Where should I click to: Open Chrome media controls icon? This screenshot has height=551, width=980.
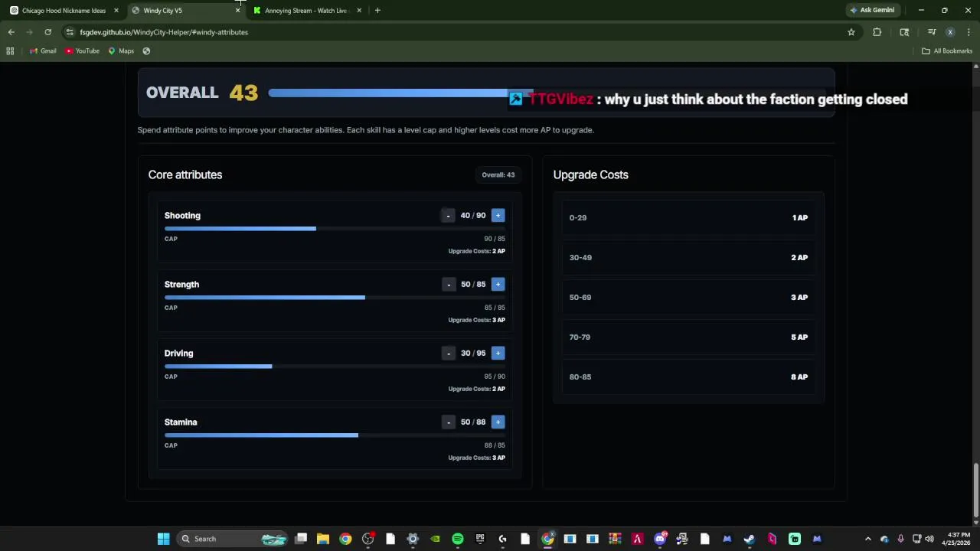932,32
